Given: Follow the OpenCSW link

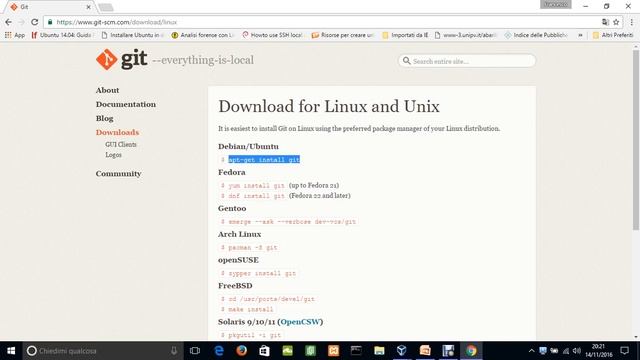Looking at the screenshot, I should pyautogui.click(x=300, y=322).
